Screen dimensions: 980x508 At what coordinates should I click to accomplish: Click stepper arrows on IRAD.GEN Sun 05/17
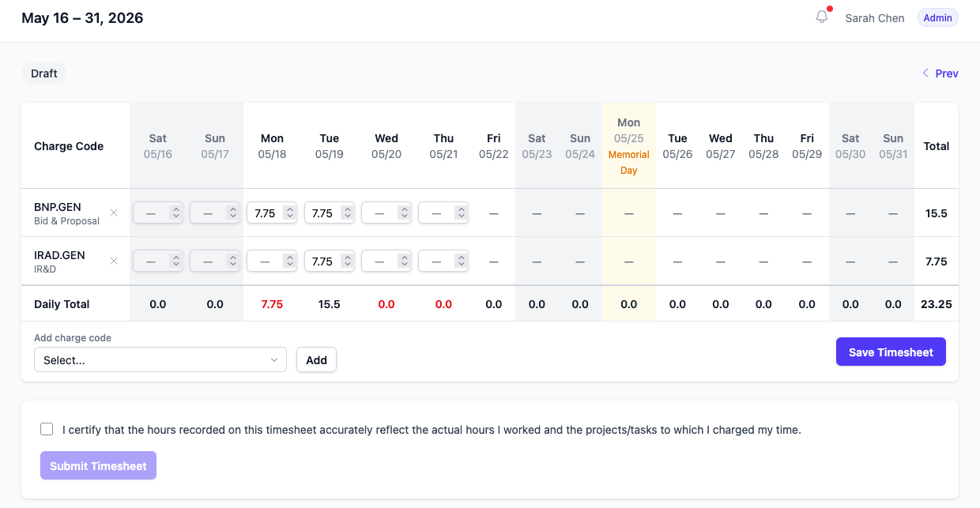tap(232, 262)
